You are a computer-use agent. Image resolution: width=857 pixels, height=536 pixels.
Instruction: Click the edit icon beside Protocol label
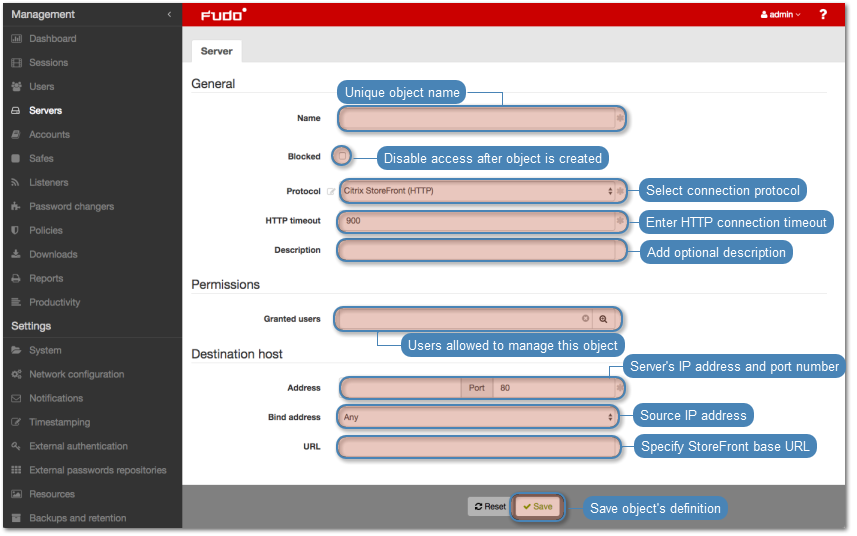click(x=331, y=191)
